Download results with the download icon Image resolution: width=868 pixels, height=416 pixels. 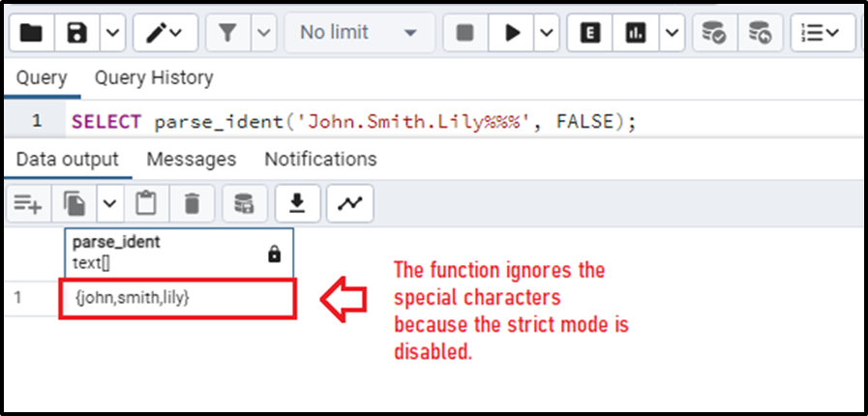(x=298, y=203)
